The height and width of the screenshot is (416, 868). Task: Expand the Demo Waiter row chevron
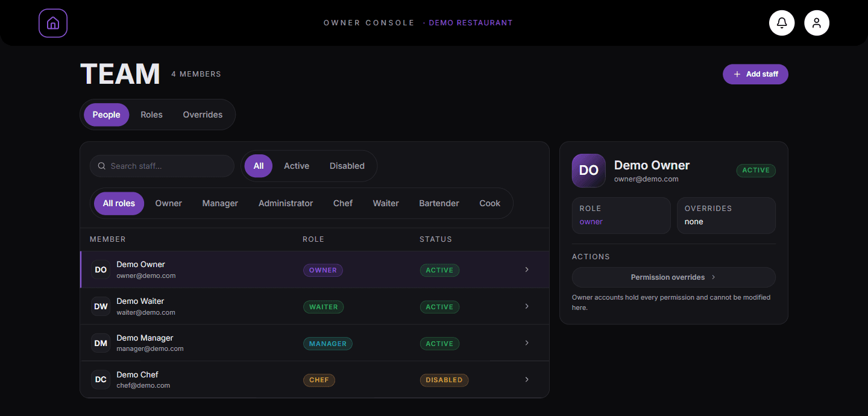[527, 306]
